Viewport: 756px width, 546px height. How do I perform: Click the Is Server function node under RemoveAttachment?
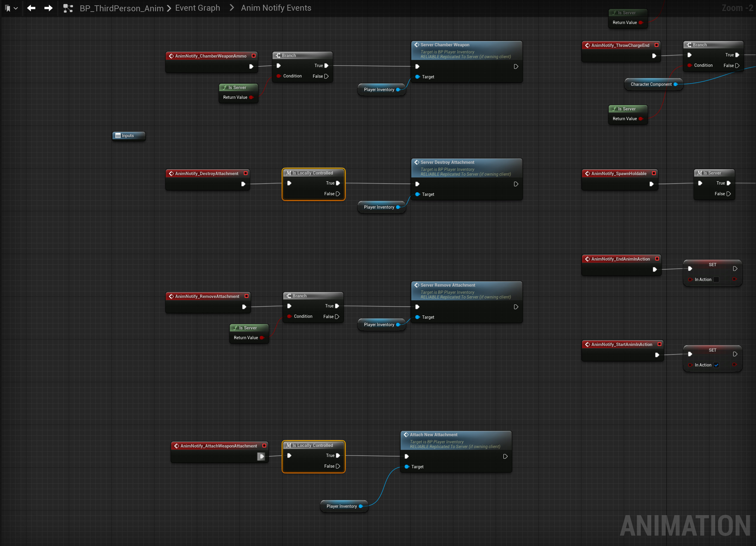[248, 328]
